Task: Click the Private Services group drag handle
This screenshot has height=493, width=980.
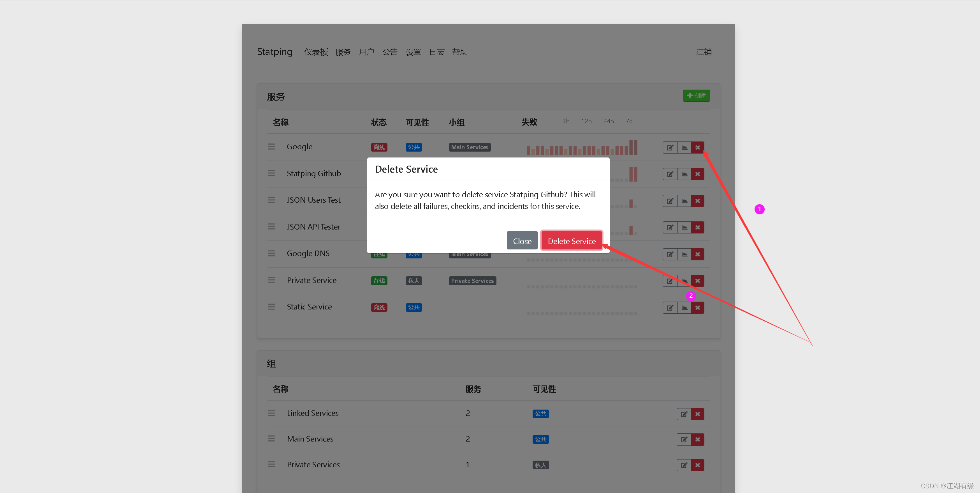Action: tap(271, 465)
